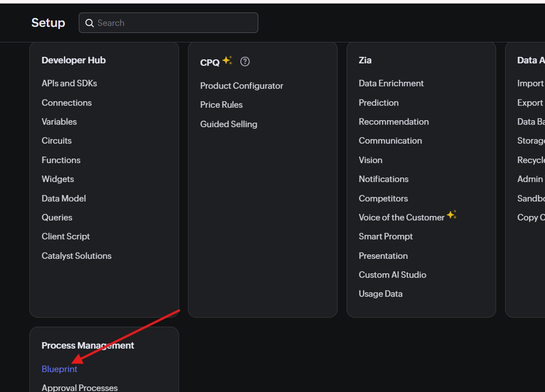Select Variables in Developer Hub
This screenshot has width=545, height=392.
[x=59, y=122]
